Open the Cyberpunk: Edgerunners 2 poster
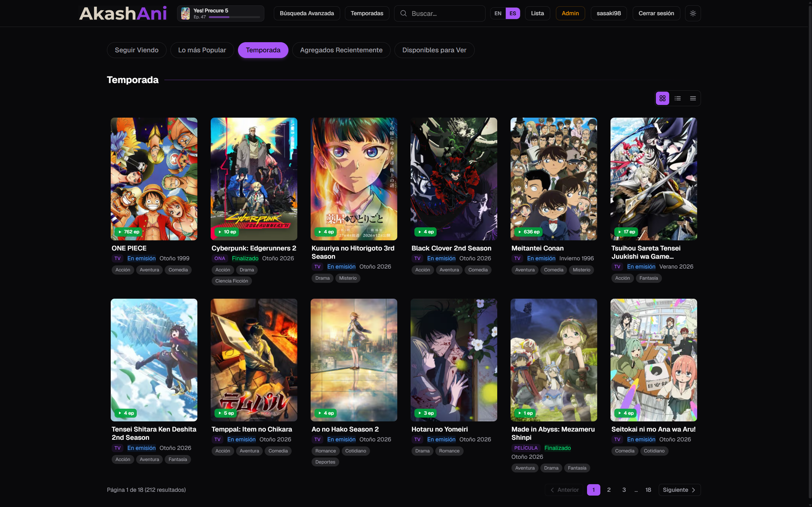Image resolution: width=812 pixels, height=507 pixels. [x=254, y=179]
